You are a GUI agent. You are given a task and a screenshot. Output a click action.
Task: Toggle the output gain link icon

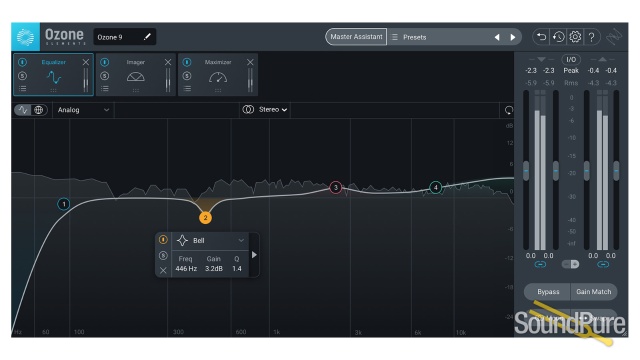602,264
